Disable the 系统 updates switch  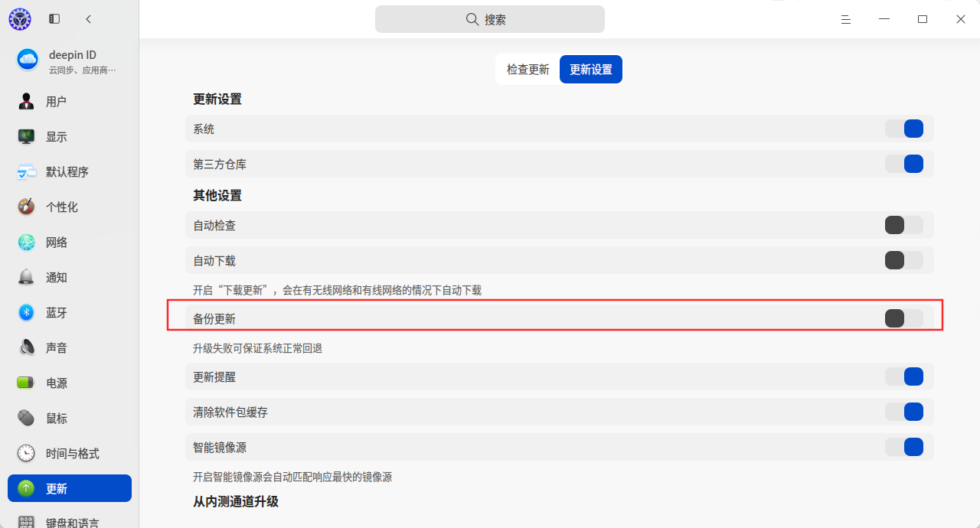tap(904, 129)
